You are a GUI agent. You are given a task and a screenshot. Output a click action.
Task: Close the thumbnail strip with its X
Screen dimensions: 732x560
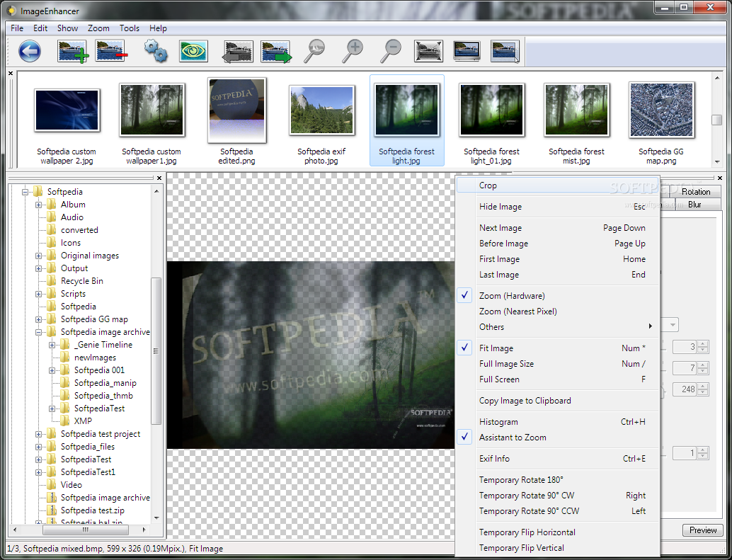point(11,73)
